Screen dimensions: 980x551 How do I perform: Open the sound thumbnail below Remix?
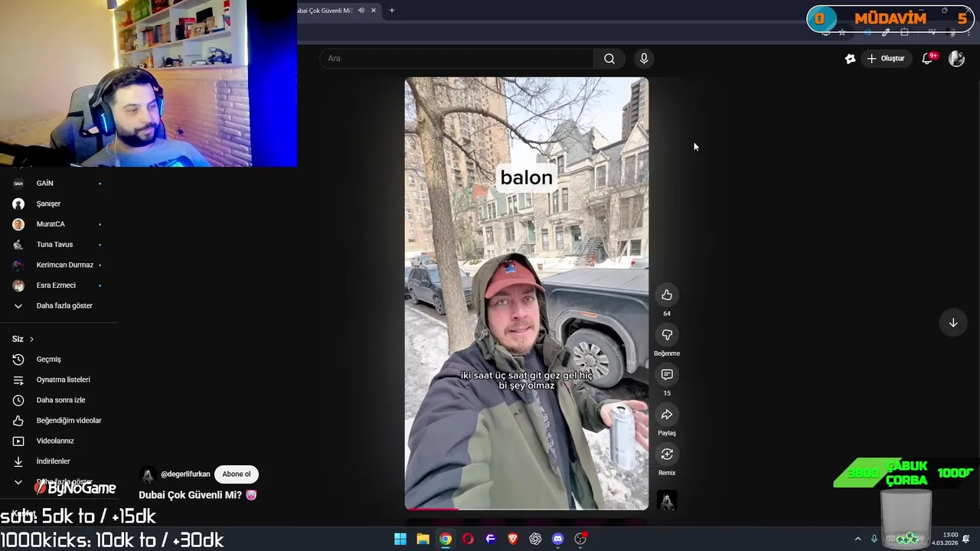tap(667, 500)
